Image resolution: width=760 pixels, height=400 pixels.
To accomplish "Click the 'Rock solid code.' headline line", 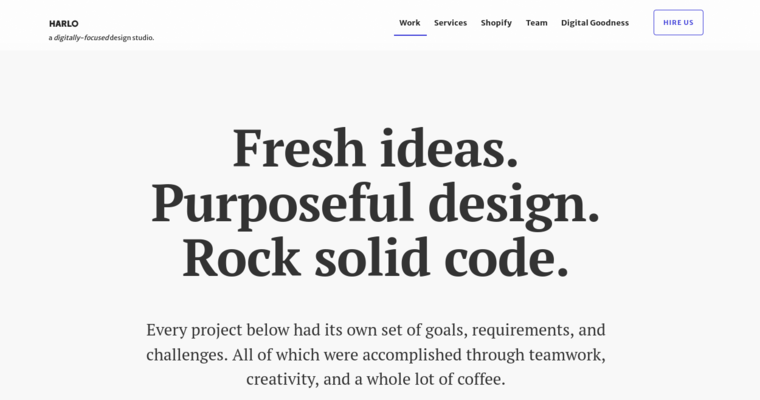I will click(375, 258).
